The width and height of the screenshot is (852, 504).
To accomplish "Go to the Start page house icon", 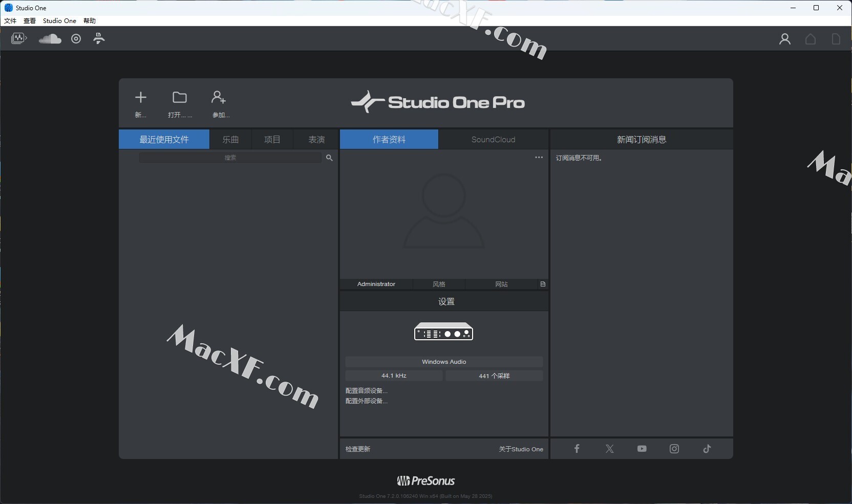I will 811,39.
